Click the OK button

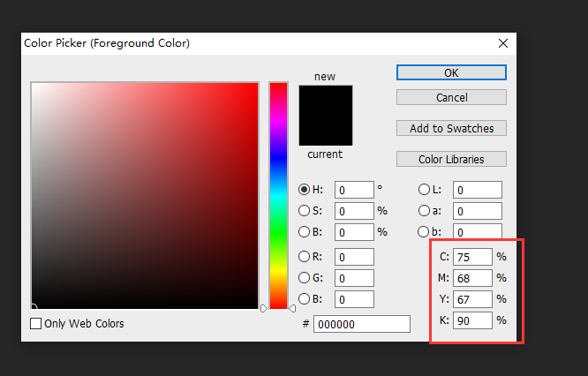pyautogui.click(x=451, y=72)
